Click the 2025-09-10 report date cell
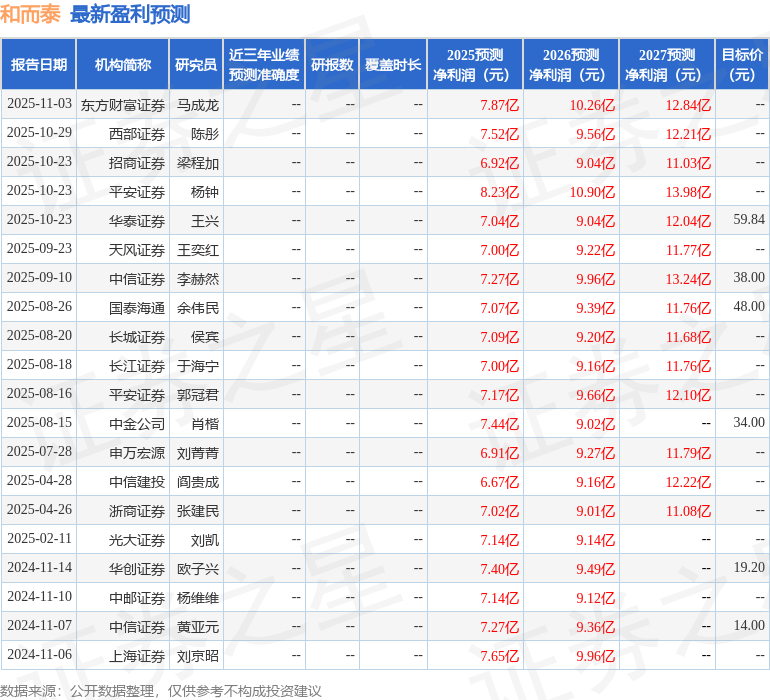 [39, 277]
